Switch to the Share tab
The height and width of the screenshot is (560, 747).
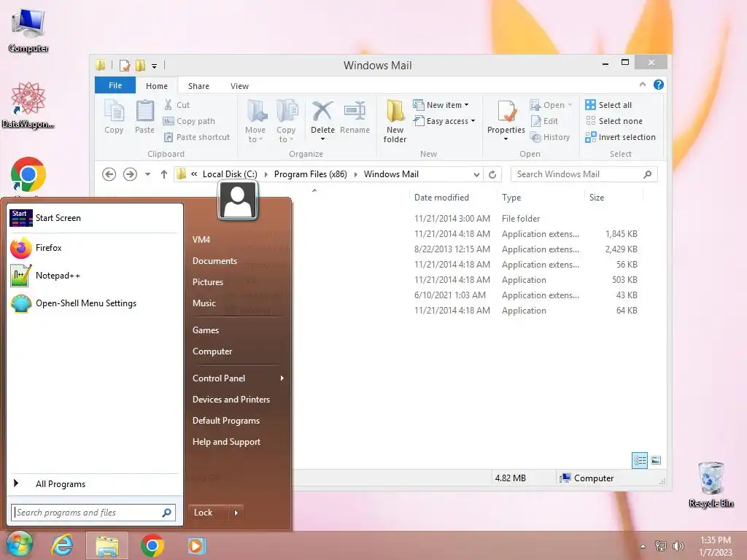click(x=198, y=86)
